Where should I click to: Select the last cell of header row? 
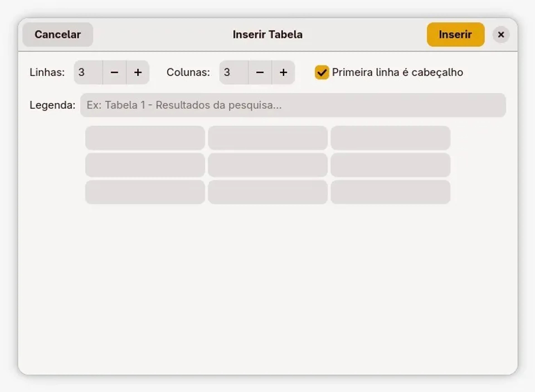click(x=390, y=138)
